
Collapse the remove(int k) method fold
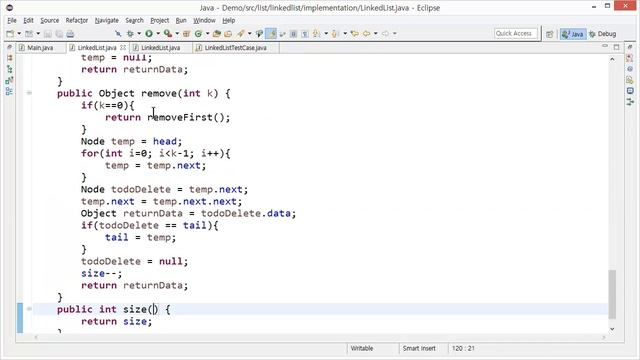tap(29, 93)
